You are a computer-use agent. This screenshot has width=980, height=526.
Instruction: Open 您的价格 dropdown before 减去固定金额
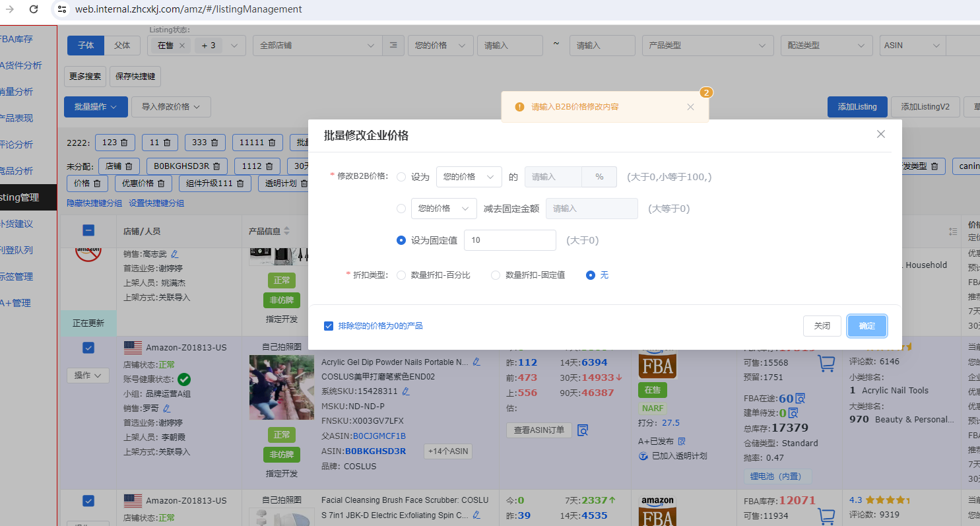tap(443, 209)
